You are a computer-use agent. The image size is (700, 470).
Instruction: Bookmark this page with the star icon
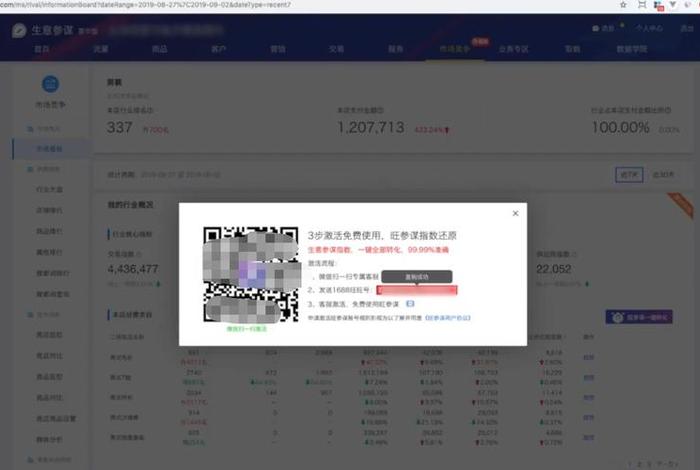[x=624, y=6]
